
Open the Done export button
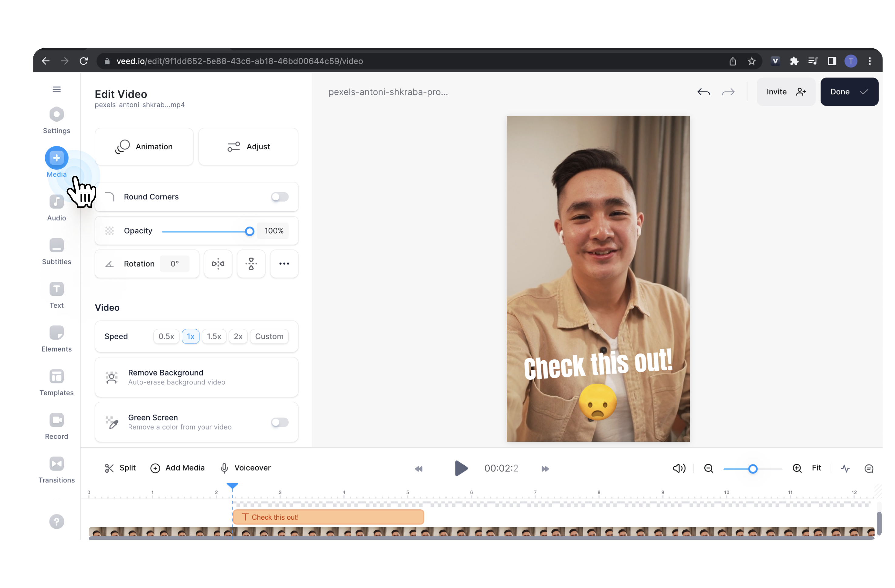tap(849, 92)
